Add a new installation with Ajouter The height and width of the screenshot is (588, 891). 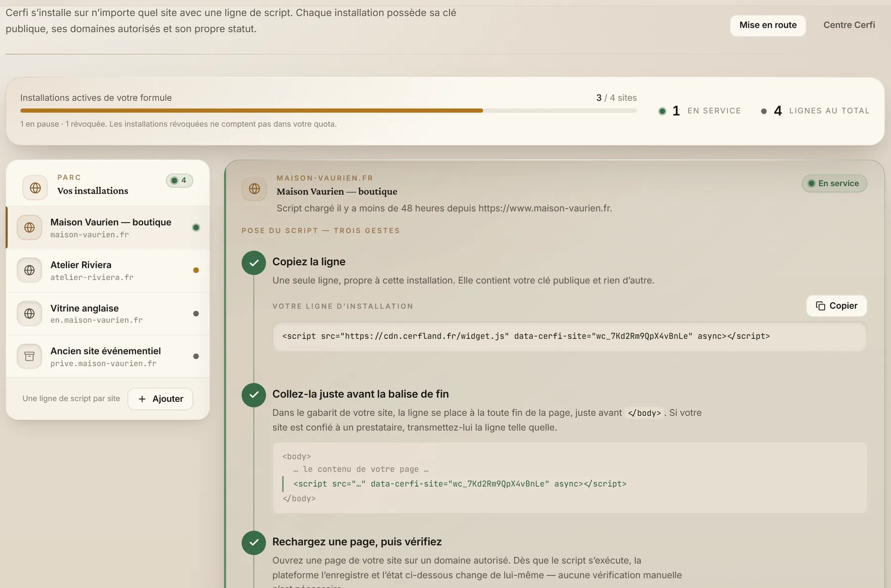coord(160,399)
